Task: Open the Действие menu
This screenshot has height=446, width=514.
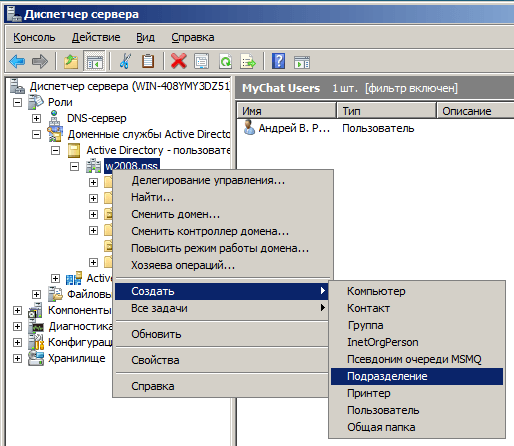Action: pyautogui.click(x=96, y=37)
